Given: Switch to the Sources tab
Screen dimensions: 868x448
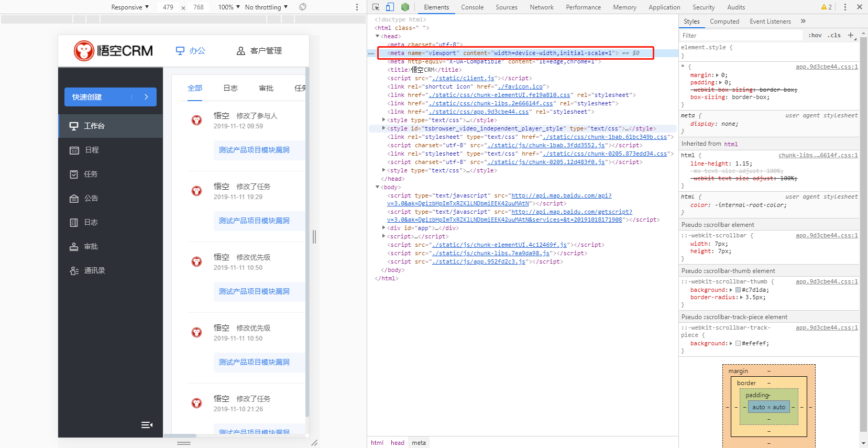Looking at the screenshot, I should coord(507,7).
